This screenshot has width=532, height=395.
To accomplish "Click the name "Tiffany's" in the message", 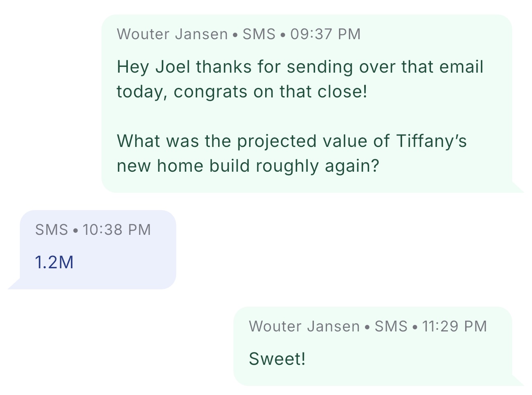I will (431, 141).
